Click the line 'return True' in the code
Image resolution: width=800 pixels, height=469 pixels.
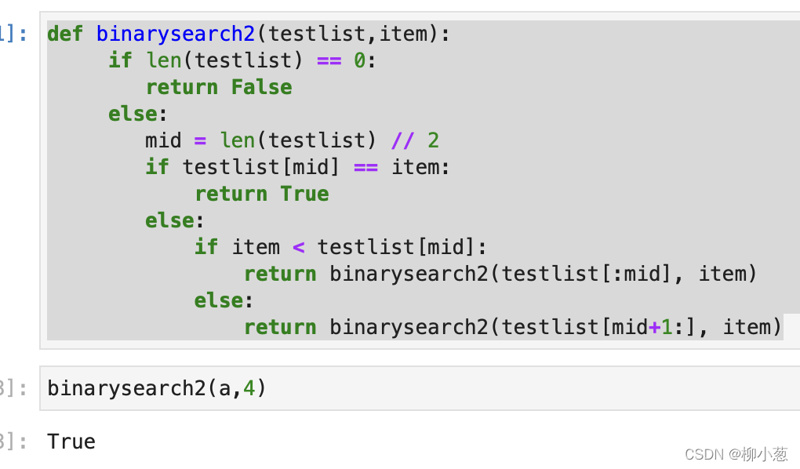tap(262, 193)
